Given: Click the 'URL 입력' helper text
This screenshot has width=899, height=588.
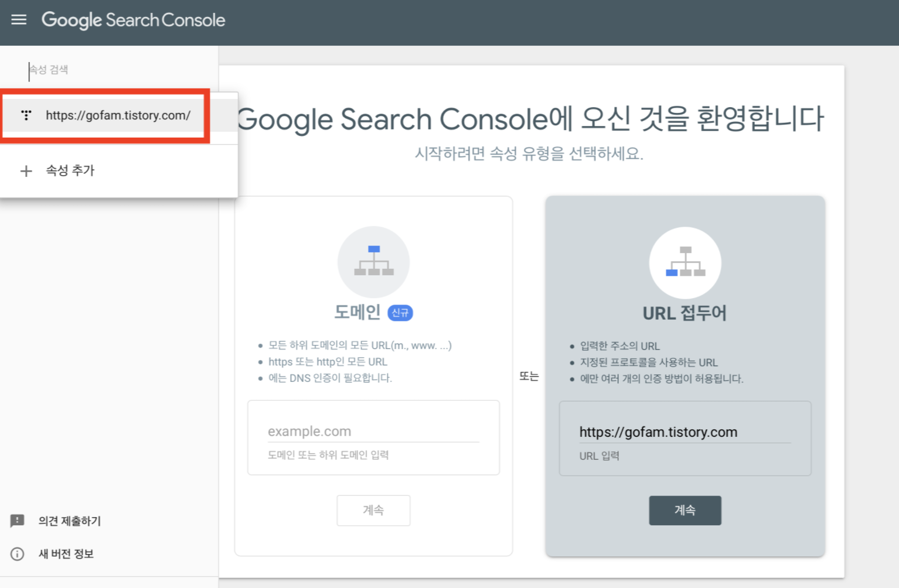Looking at the screenshot, I should coord(600,456).
